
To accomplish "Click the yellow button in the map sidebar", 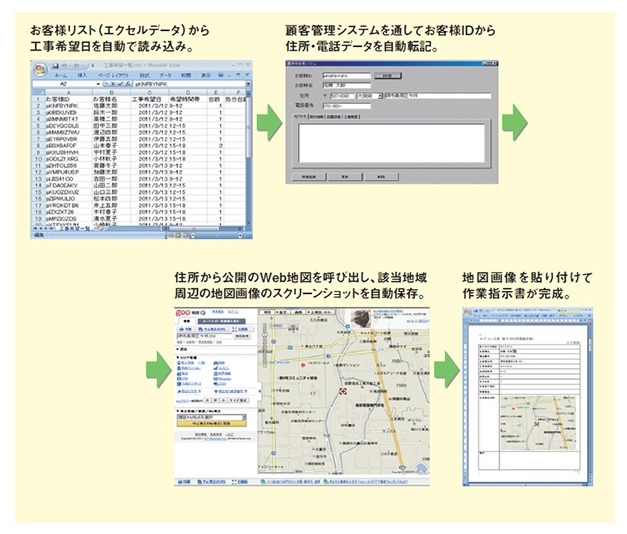I will (211, 423).
